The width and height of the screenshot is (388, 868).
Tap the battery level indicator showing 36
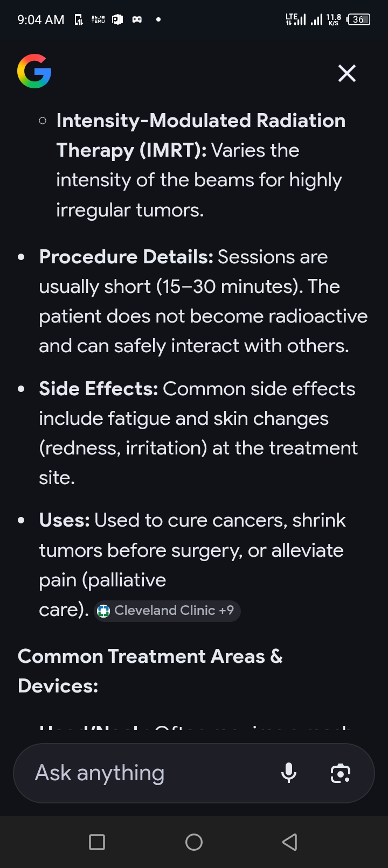(358, 20)
